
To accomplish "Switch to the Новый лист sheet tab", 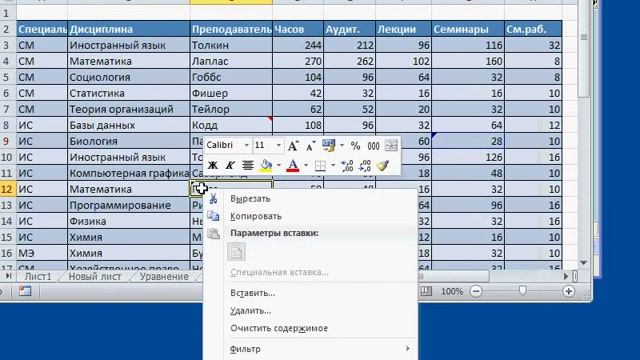I will point(95,277).
